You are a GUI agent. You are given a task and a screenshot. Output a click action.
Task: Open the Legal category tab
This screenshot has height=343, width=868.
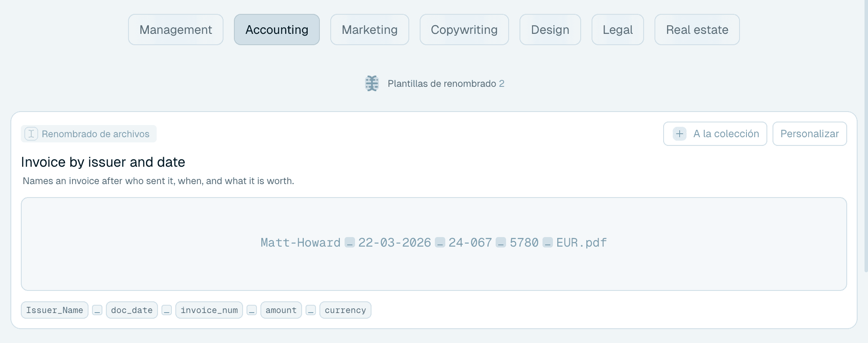point(618,30)
